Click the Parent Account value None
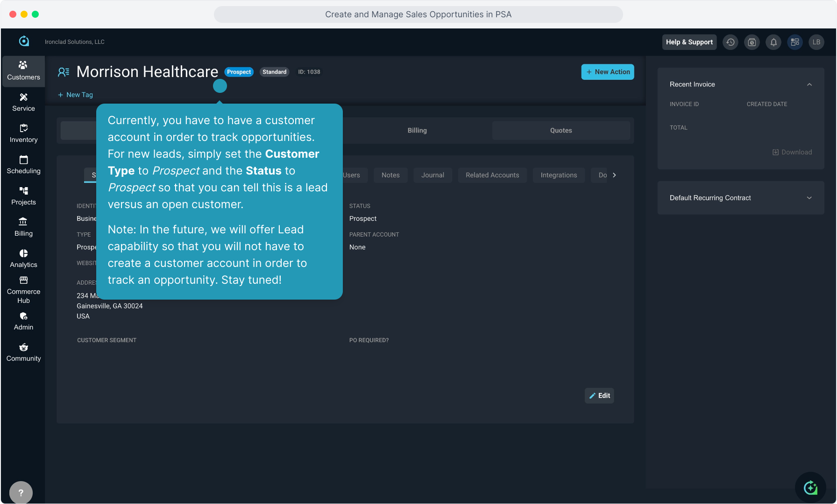The image size is (837, 504). (357, 247)
